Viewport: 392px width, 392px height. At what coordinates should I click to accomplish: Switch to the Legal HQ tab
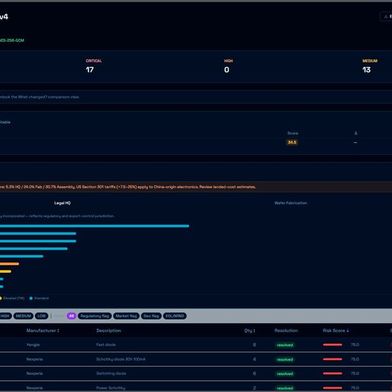click(62, 203)
